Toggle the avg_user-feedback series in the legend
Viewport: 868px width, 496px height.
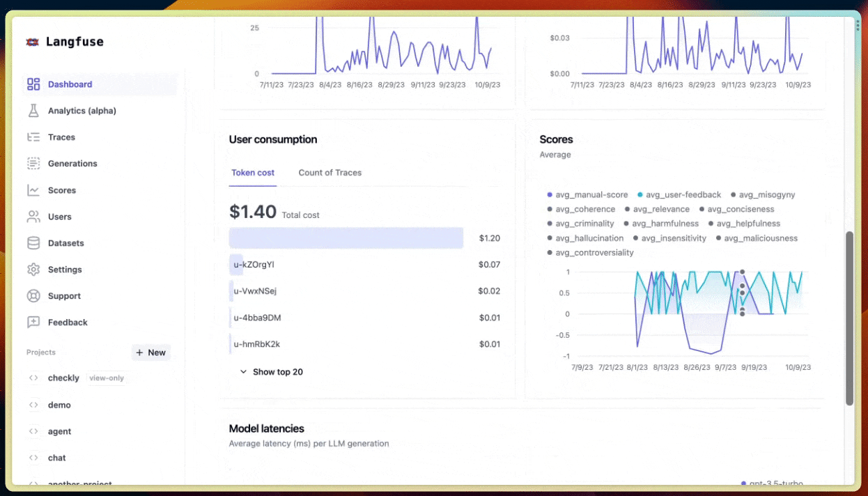pos(683,194)
